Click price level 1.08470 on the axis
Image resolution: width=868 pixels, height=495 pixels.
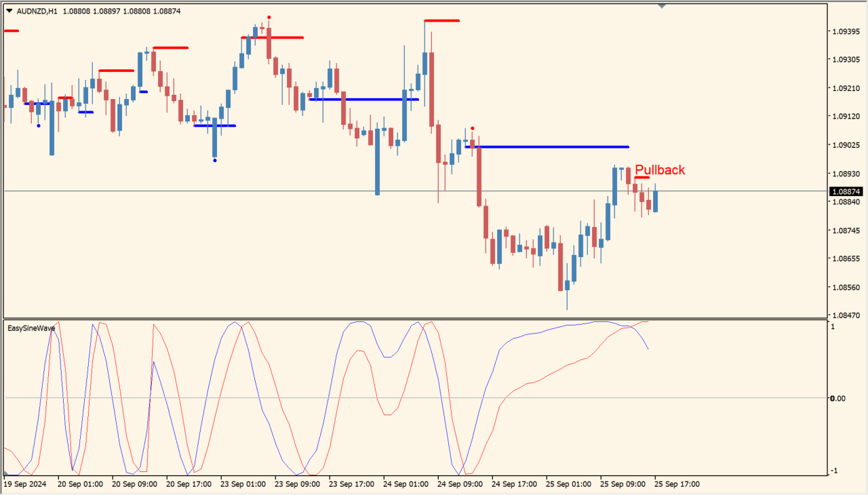click(x=846, y=315)
